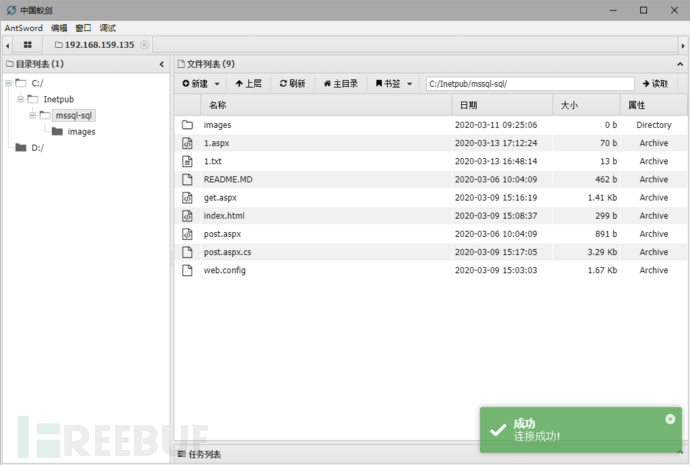Close the 192.168.159.135 tab
Screen dimensions: 690x465
coord(144,45)
